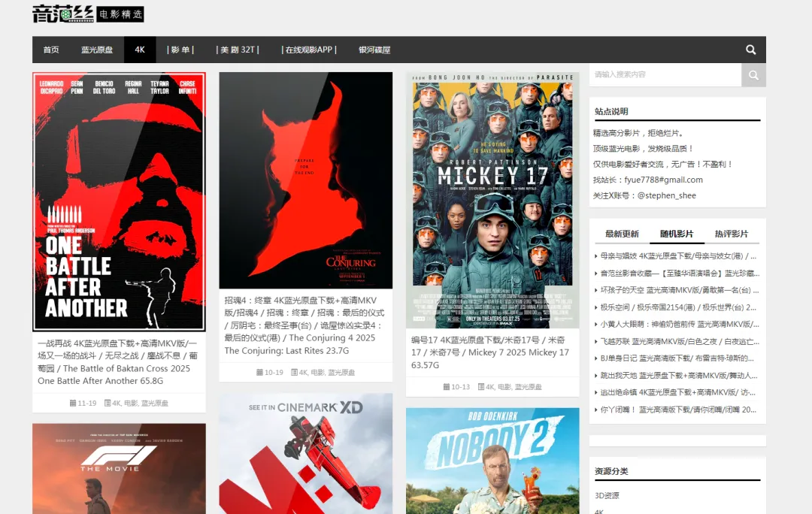Click the calendar icon beside date 11-19
Screen dimensions: 812x514
(x=73, y=403)
